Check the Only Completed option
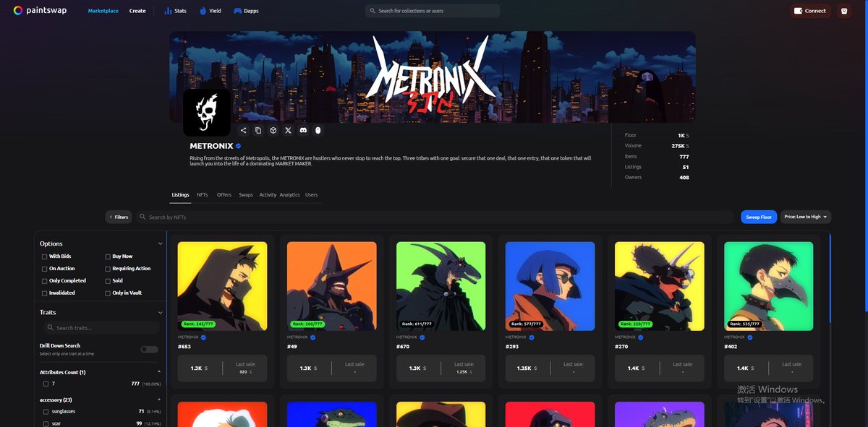The image size is (868, 427). [x=45, y=281]
